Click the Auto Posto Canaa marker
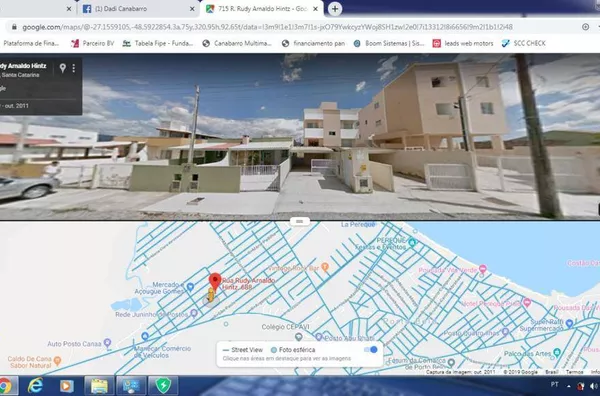600x396 pixels. pos(108,343)
